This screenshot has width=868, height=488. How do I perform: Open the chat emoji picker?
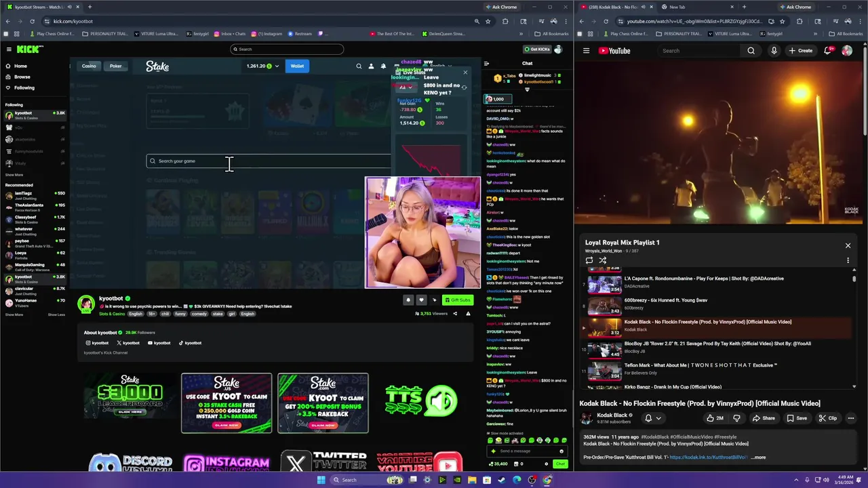pyautogui.click(x=561, y=451)
